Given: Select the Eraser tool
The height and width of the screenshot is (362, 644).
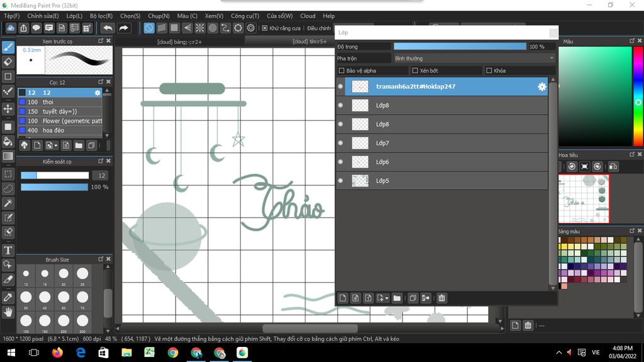Looking at the screenshot, I should (8, 62).
